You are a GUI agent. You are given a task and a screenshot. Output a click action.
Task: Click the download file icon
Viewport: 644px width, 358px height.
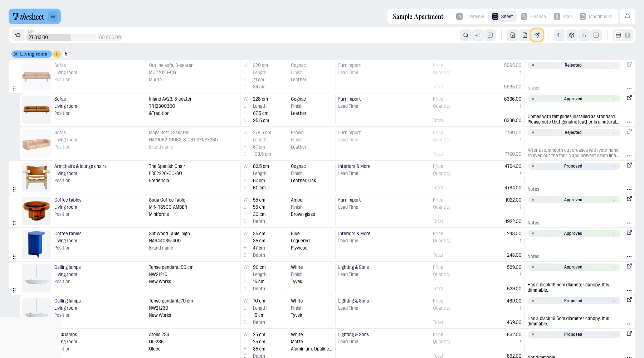[x=525, y=35]
